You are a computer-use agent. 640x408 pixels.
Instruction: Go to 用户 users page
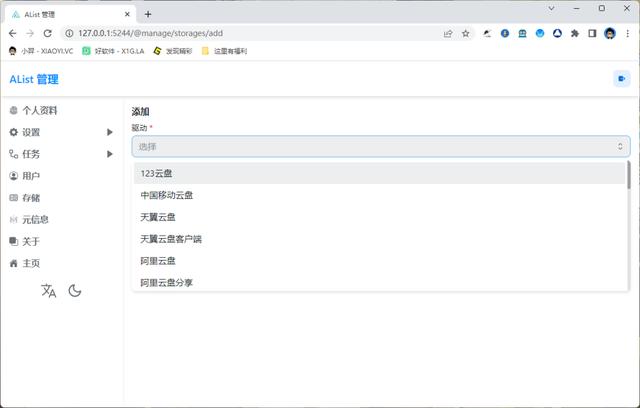click(x=24, y=176)
